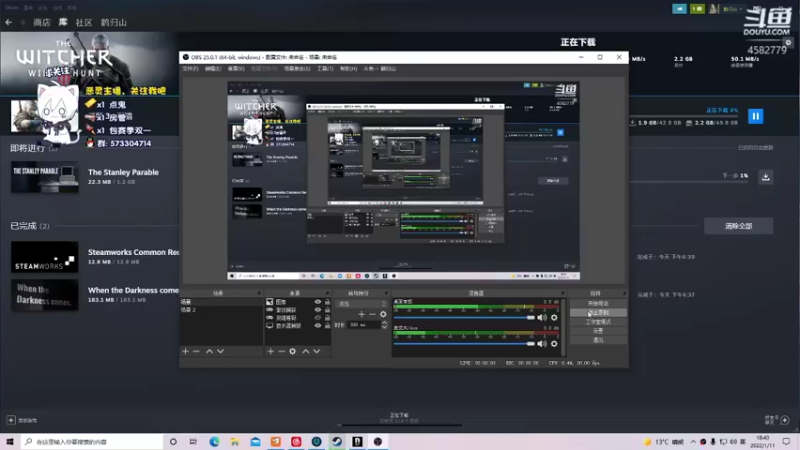Pop out the Mixer dock panel icon
800x450 pixels.
pos(563,293)
